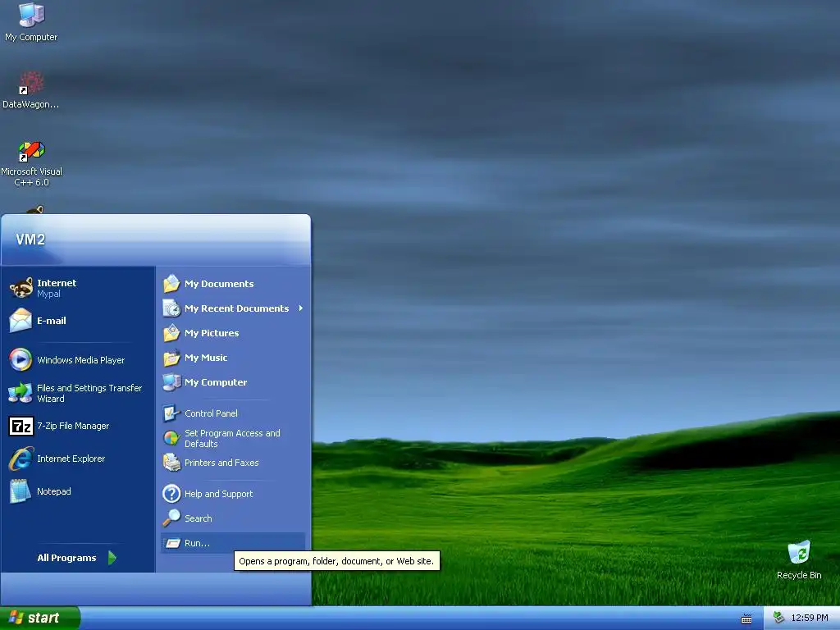Choose 7-Zip File Manager label
840x630 pixels.
click(73, 426)
